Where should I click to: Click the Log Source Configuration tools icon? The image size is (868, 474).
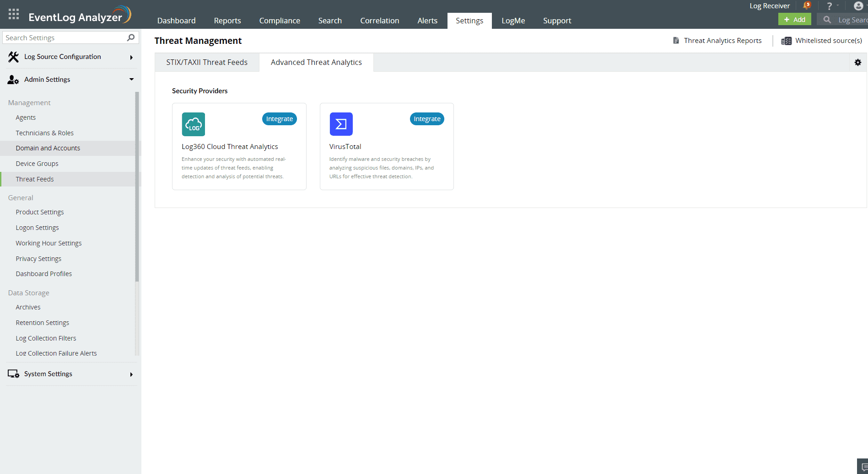(13, 56)
